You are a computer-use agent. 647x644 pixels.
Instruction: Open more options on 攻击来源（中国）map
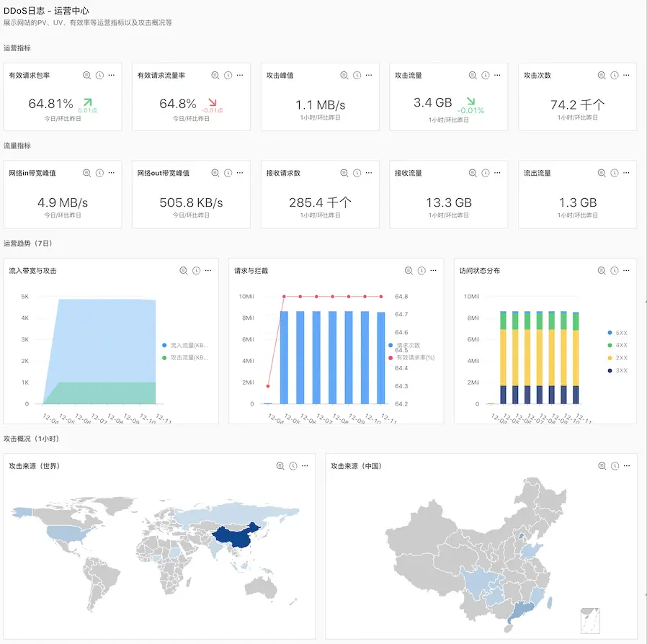coord(627,466)
